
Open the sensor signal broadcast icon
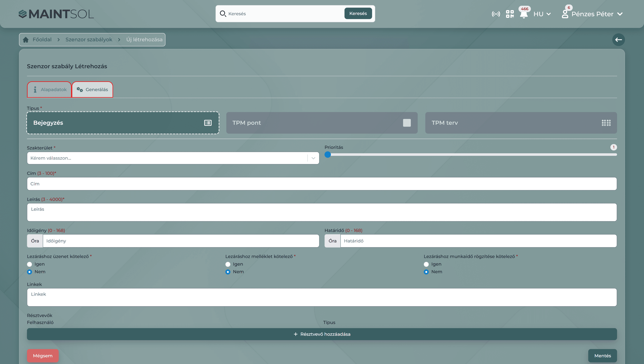click(496, 14)
